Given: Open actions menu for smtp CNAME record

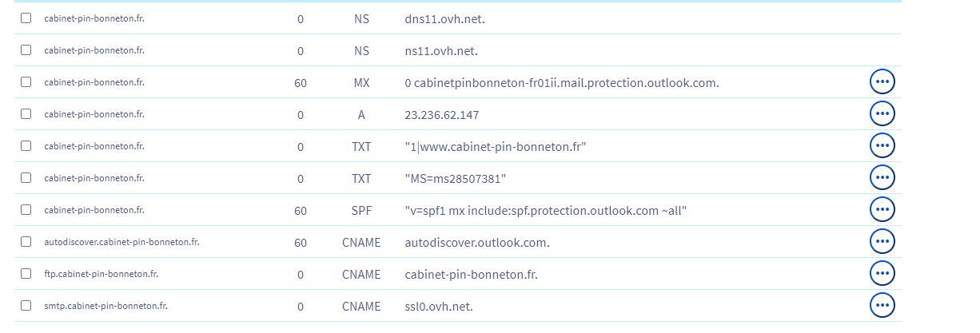Looking at the screenshot, I should click(x=882, y=305).
